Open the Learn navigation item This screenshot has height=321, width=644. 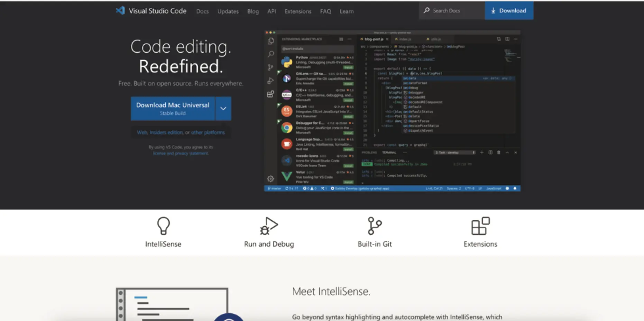pos(347,11)
